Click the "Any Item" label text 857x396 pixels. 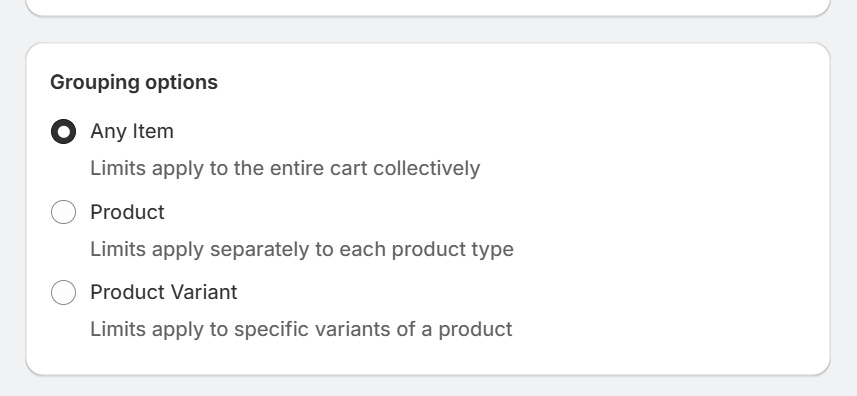click(x=132, y=132)
